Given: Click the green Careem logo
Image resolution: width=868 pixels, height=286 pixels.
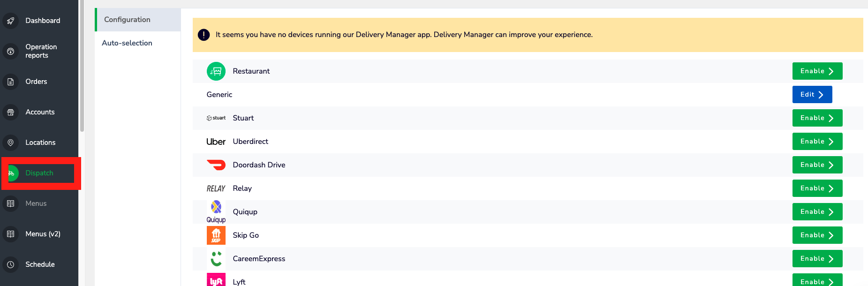Looking at the screenshot, I should (x=216, y=259).
